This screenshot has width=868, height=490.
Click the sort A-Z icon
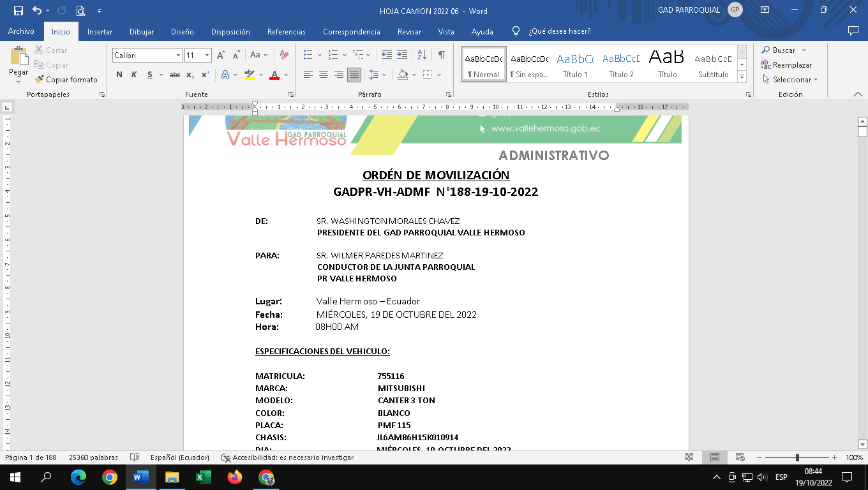tap(422, 56)
